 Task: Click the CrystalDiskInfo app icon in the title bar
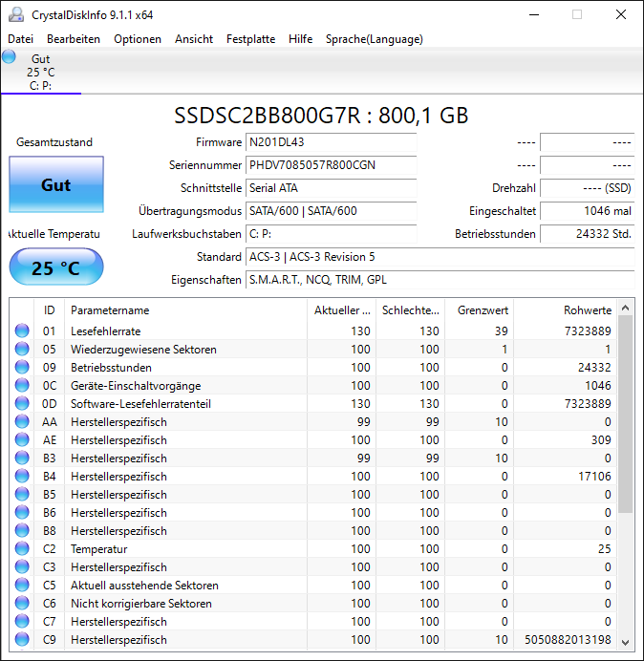pyautogui.click(x=16, y=14)
